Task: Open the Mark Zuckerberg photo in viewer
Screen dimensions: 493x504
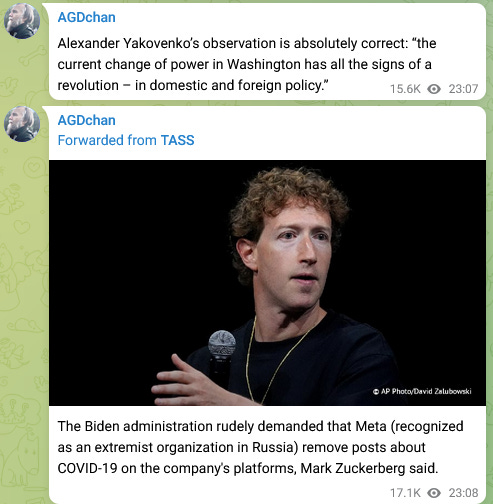Action: 267,283
